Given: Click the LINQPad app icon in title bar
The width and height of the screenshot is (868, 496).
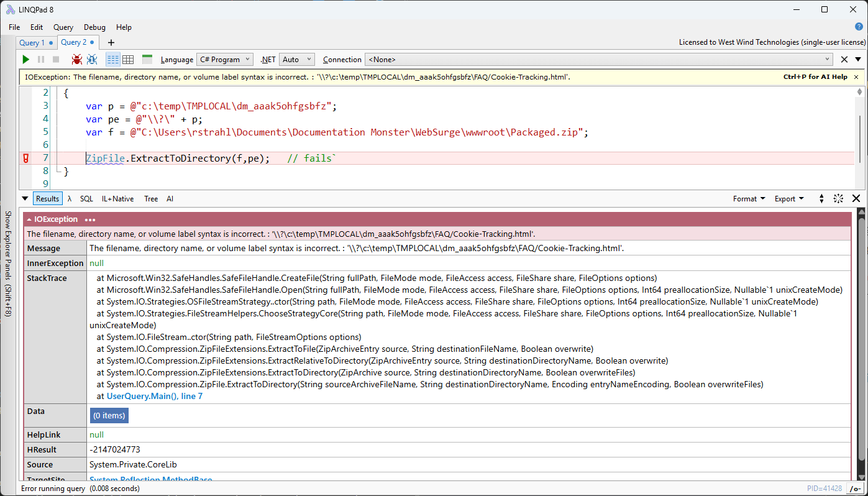Looking at the screenshot, I should point(11,9).
